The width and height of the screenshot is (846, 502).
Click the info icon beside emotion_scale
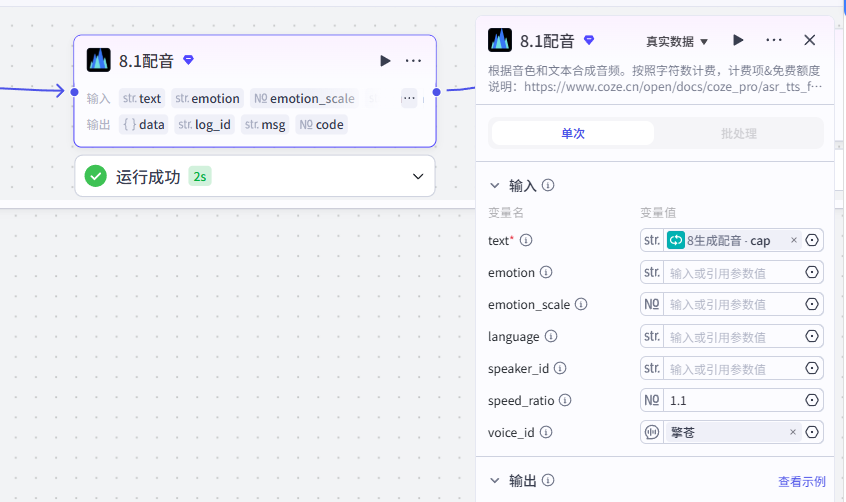point(581,304)
